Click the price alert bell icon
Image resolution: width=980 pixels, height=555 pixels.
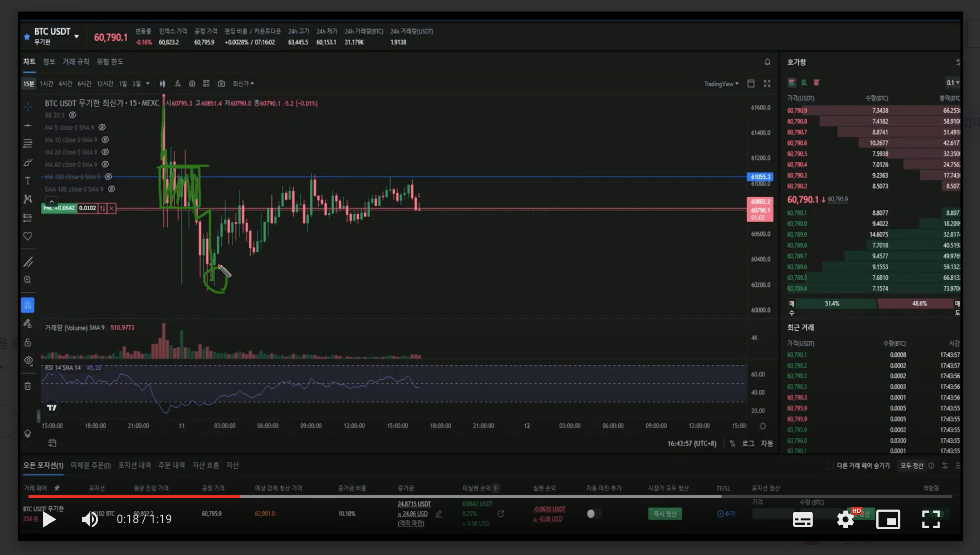point(767,62)
